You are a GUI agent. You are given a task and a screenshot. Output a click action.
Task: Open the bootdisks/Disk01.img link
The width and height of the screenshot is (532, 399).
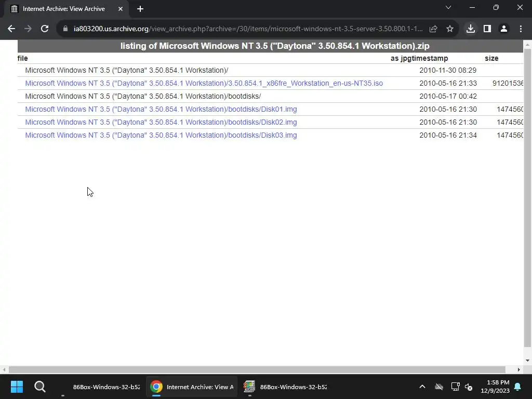point(161,109)
